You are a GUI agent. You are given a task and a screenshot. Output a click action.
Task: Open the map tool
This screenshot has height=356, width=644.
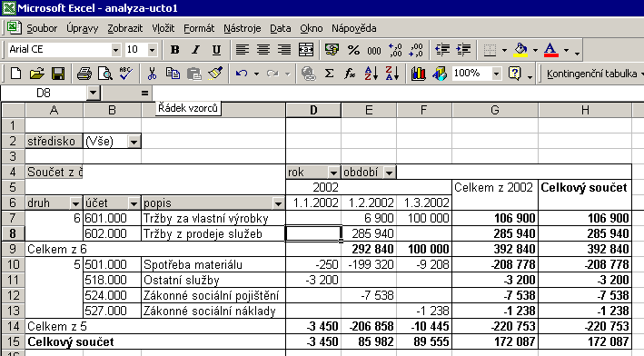440,74
